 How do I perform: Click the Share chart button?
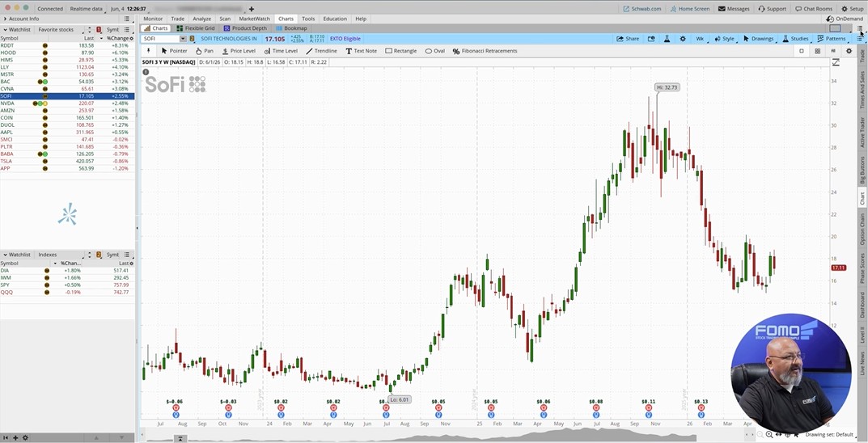(x=628, y=39)
